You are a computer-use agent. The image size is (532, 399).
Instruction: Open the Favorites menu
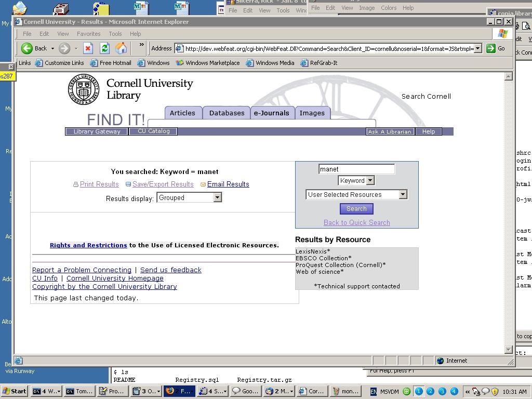tap(88, 34)
